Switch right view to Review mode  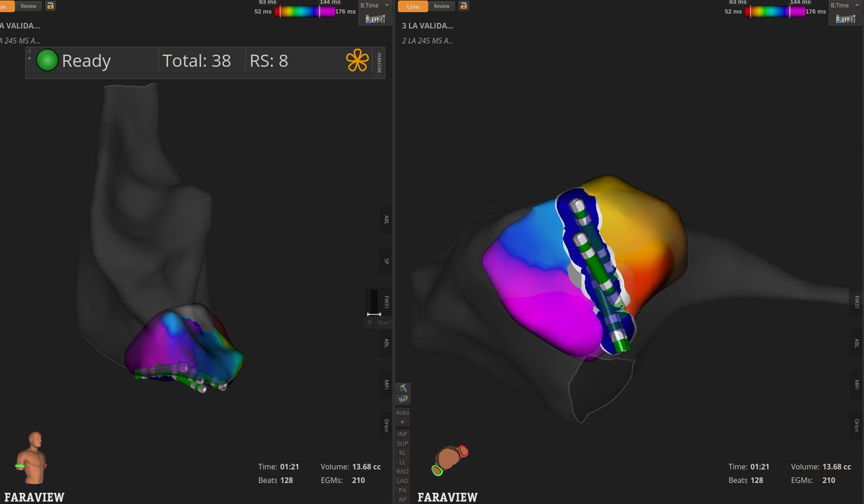click(x=441, y=6)
